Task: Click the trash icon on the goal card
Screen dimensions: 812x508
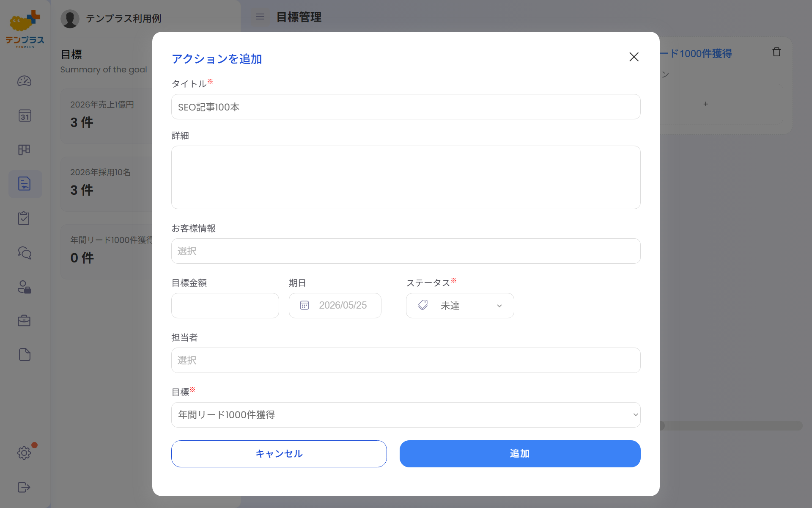Action: (776, 52)
